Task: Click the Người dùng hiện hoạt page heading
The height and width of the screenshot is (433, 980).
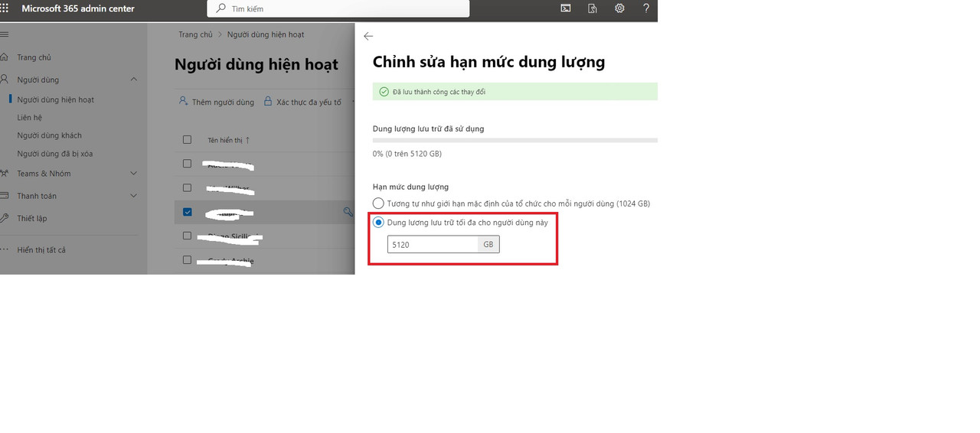Action: [256, 64]
